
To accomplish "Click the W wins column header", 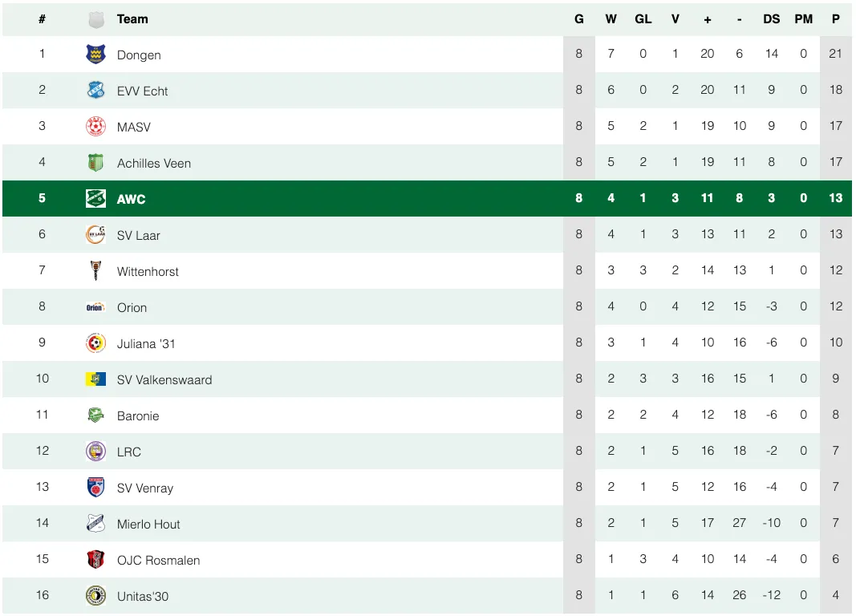I will tap(611, 19).
